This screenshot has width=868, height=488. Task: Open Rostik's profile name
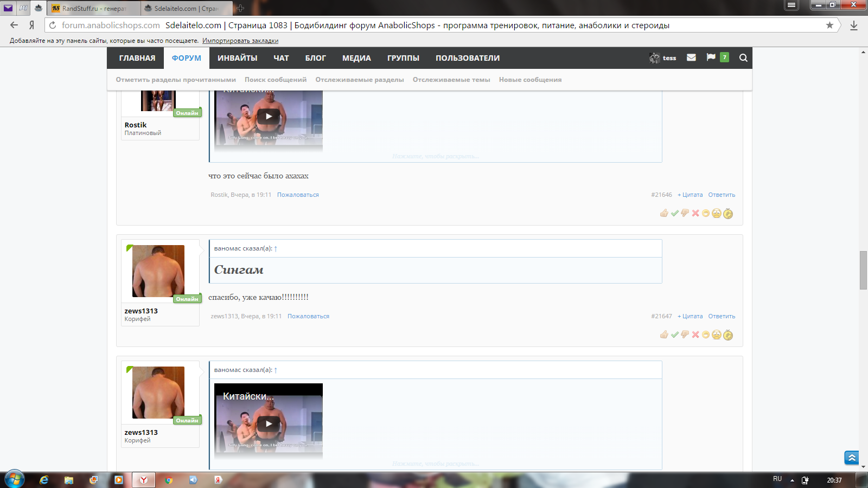pyautogui.click(x=136, y=125)
